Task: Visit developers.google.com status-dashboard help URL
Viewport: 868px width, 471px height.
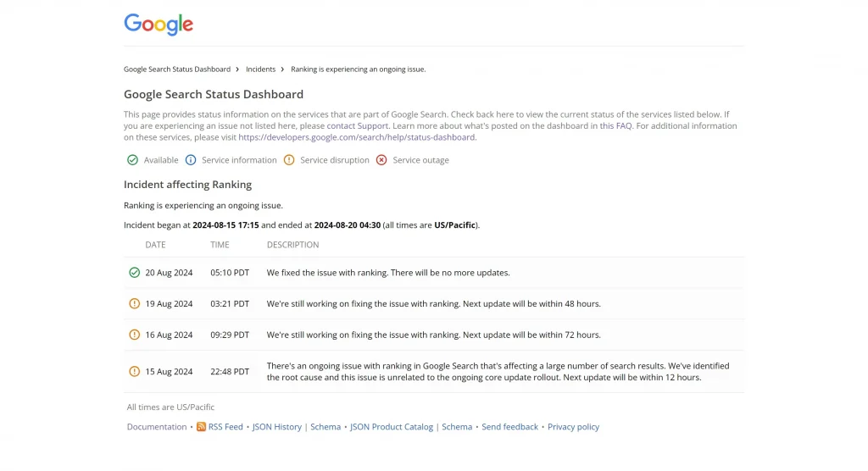Action: click(357, 137)
